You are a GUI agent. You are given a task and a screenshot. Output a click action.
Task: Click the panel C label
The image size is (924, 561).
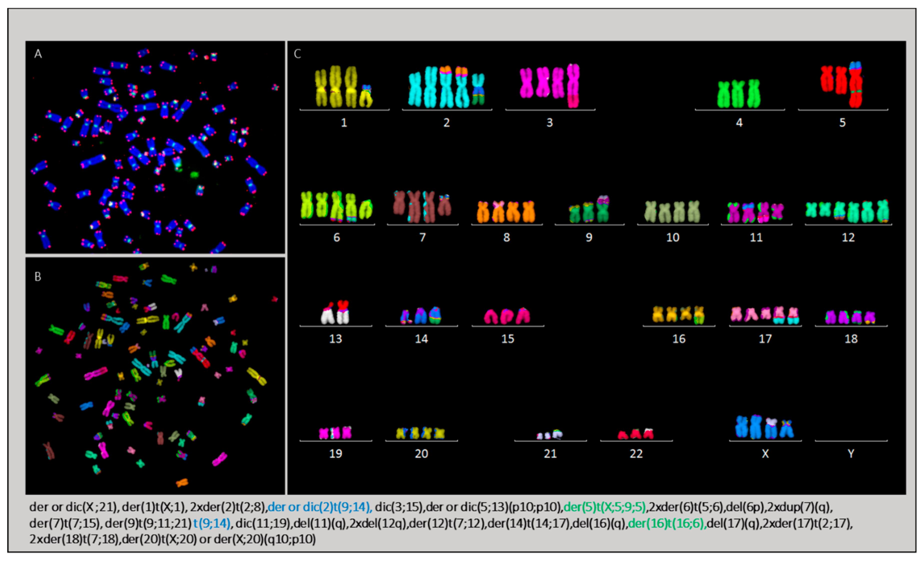point(297,54)
